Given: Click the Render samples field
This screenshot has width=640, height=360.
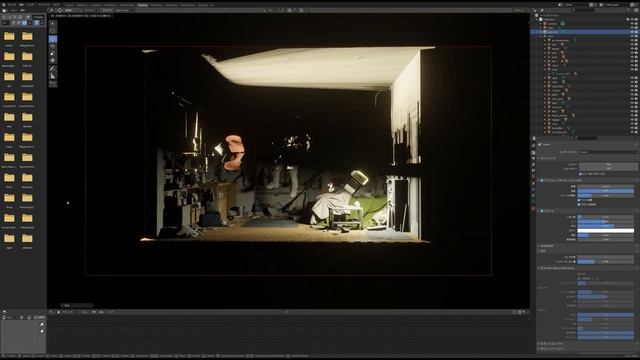Looking at the screenshot, I should click(x=608, y=164).
